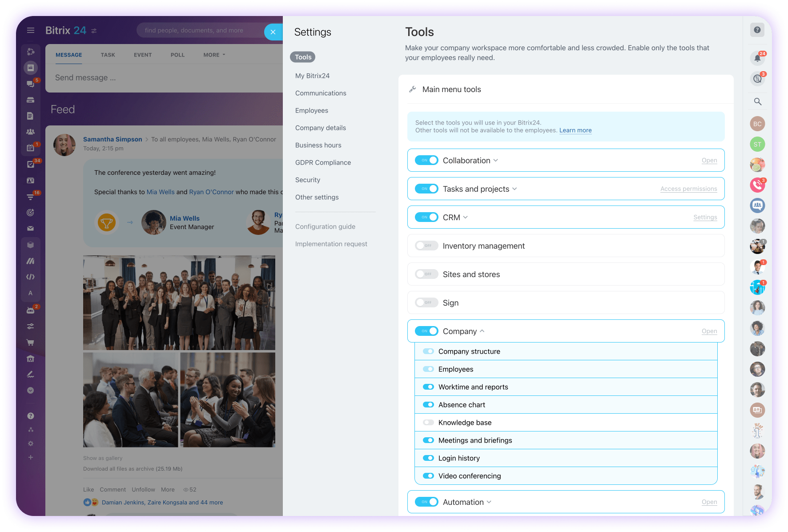The height and width of the screenshot is (532, 788).
Task: Open the chat icon with badge 5
Action: (x=30, y=84)
